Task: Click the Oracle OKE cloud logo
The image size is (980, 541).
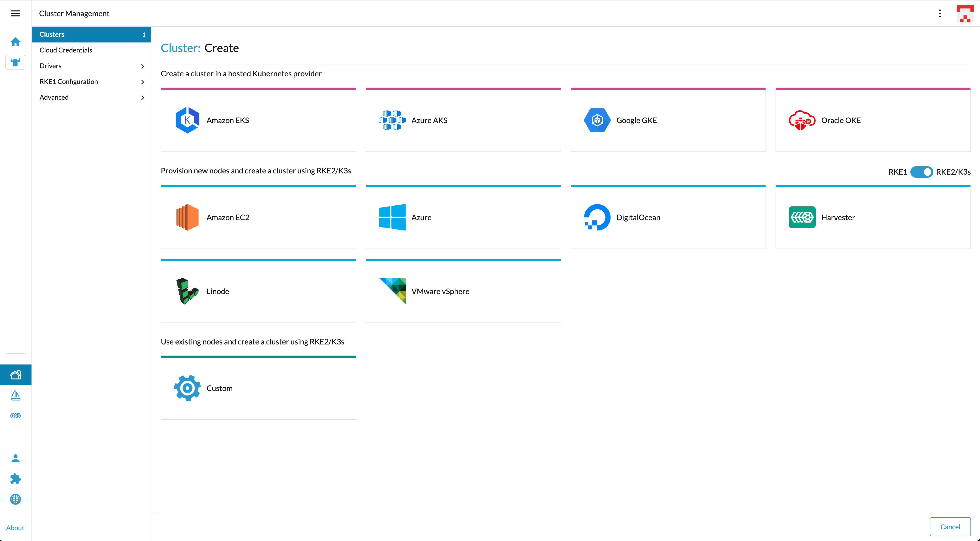Action: click(x=802, y=120)
